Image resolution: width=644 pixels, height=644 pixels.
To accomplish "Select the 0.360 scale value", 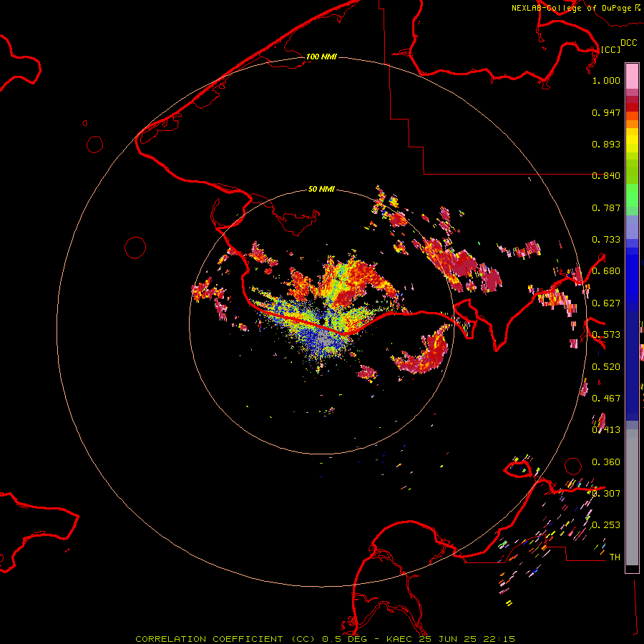I will (x=606, y=462).
